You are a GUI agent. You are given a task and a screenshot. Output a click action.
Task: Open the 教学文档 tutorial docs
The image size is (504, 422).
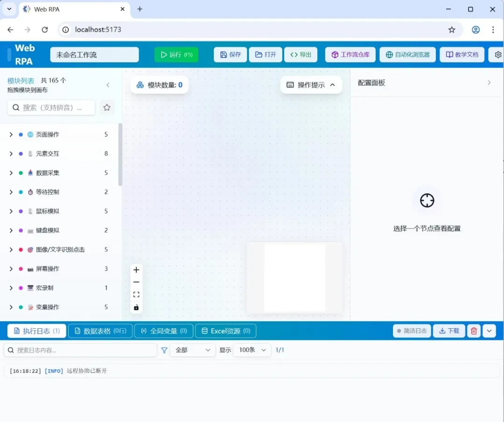pos(462,55)
